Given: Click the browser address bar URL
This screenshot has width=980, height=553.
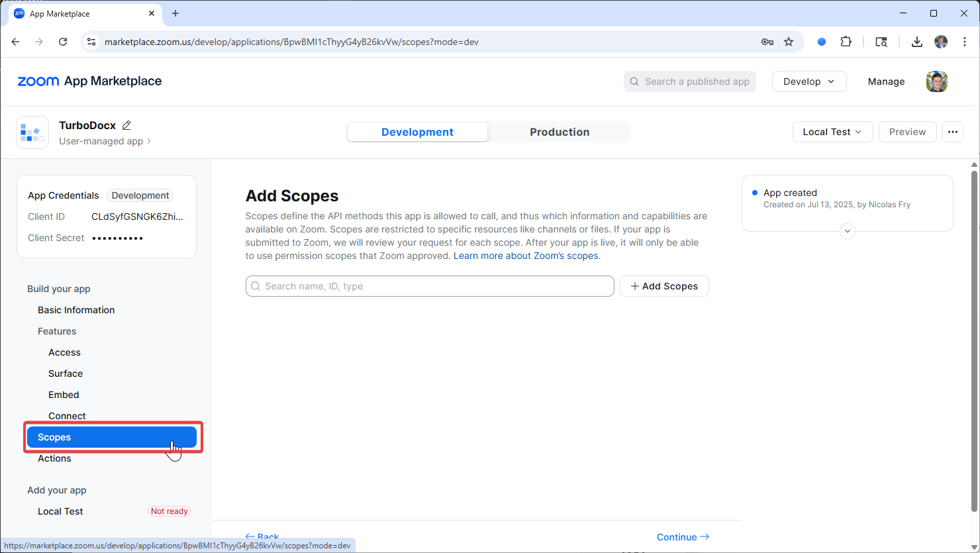Looking at the screenshot, I should 291,42.
